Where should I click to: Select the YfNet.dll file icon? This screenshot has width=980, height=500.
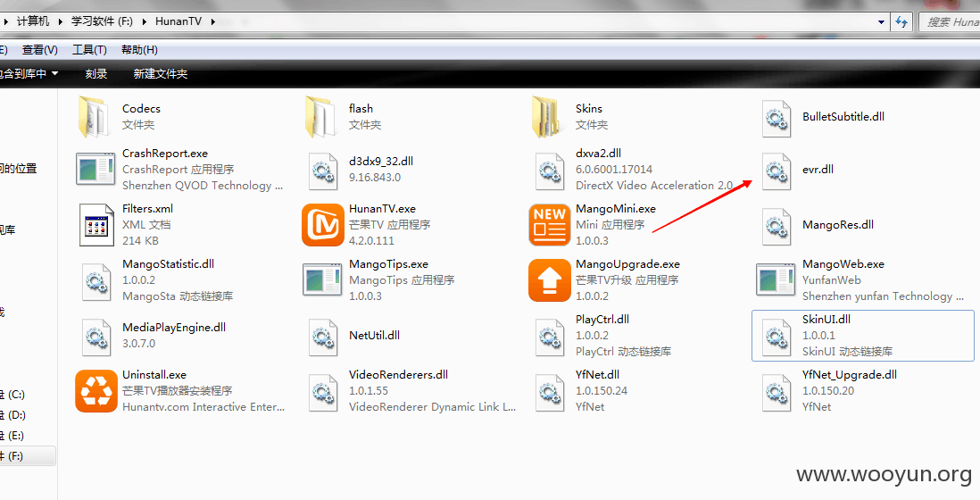click(550, 391)
